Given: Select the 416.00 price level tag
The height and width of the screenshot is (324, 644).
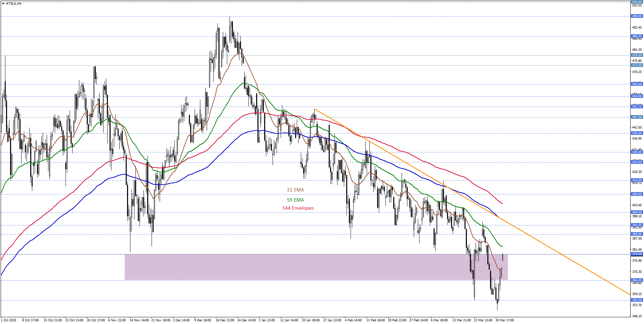Looking at the screenshot, I should (x=637, y=180).
